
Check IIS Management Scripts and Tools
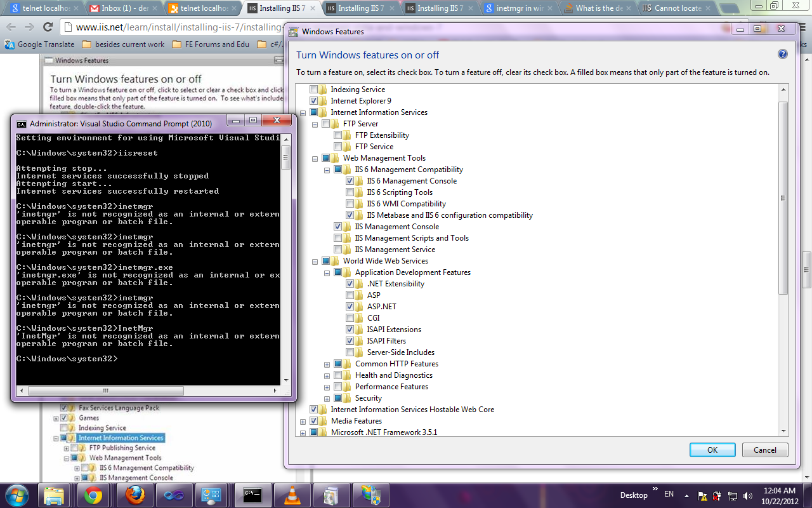(x=338, y=238)
